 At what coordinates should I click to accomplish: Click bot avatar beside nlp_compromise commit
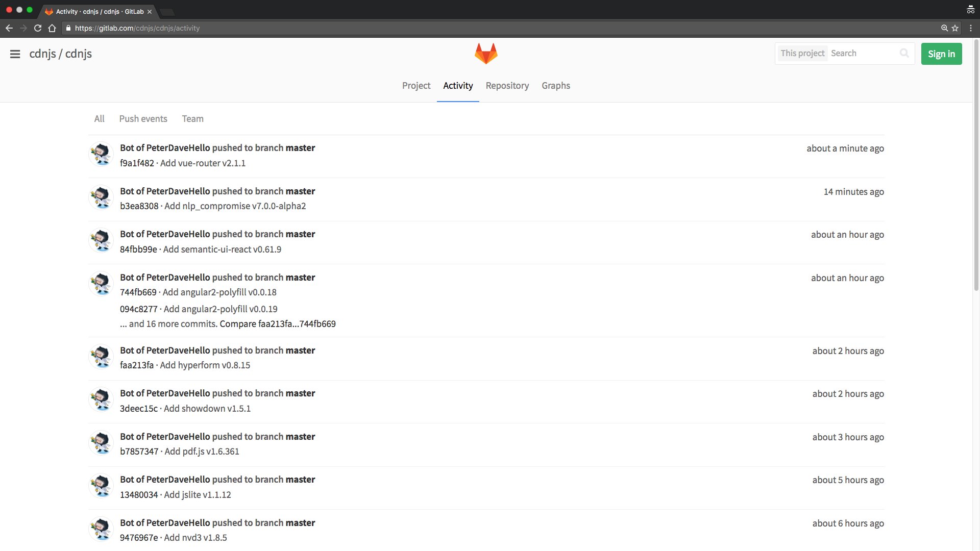click(x=101, y=197)
